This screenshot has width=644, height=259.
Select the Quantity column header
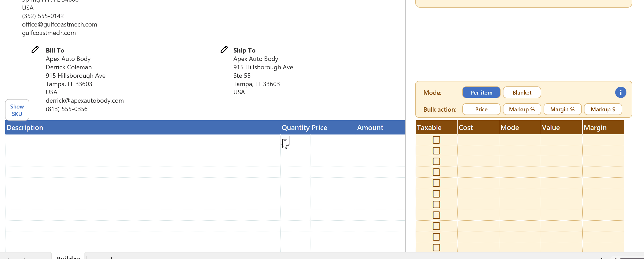coord(296,128)
